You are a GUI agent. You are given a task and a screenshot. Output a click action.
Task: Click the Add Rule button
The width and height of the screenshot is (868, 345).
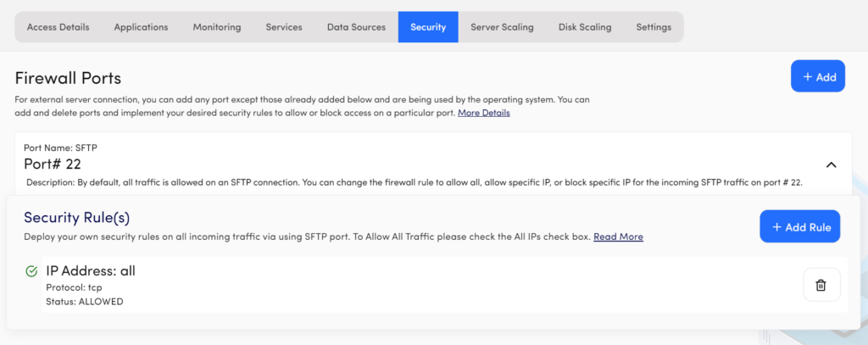(x=800, y=226)
